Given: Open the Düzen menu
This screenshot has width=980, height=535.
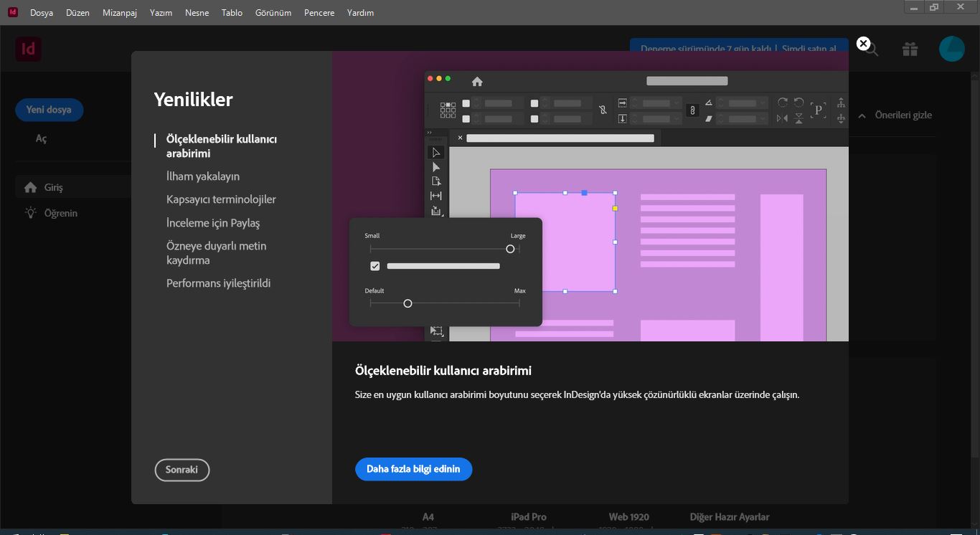Looking at the screenshot, I should click(x=77, y=13).
